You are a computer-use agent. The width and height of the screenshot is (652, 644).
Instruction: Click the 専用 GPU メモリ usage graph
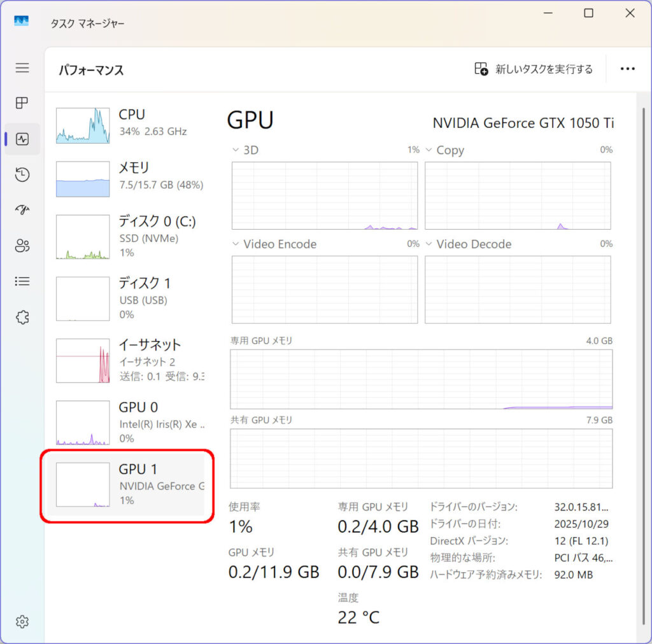pos(421,379)
